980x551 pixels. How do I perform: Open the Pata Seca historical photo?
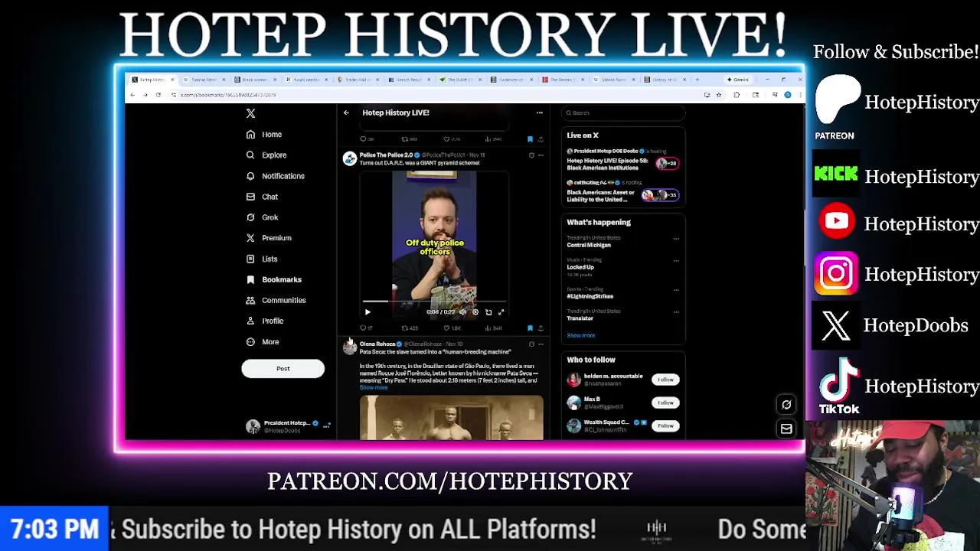point(452,418)
